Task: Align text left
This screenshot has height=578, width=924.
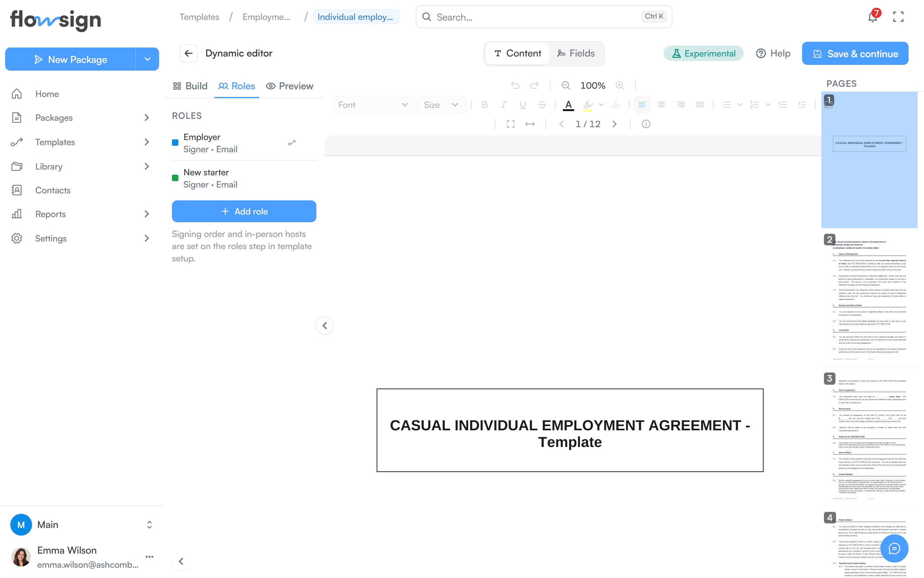Action: pyautogui.click(x=642, y=105)
